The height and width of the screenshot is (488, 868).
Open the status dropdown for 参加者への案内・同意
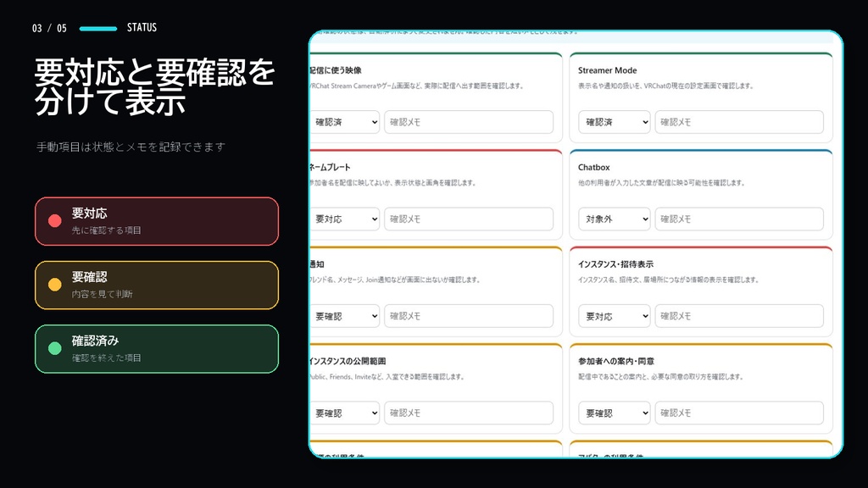coord(615,413)
